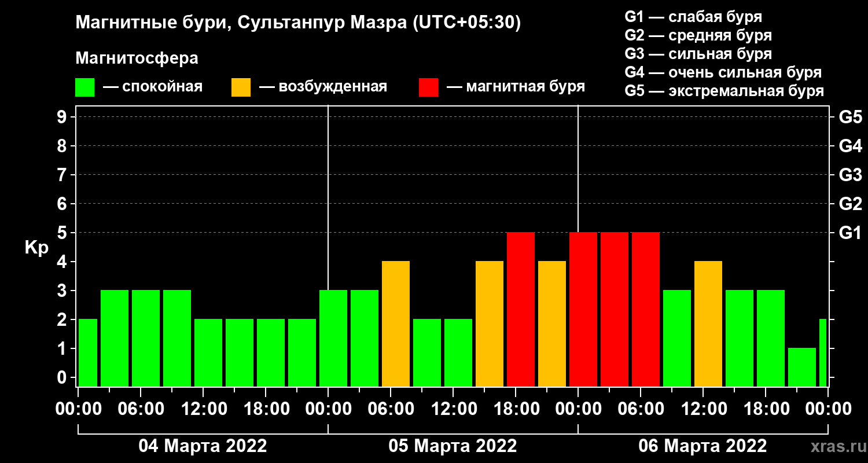
Task: Click the 'G2' label on right axis
Action: click(x=851, y=204)
